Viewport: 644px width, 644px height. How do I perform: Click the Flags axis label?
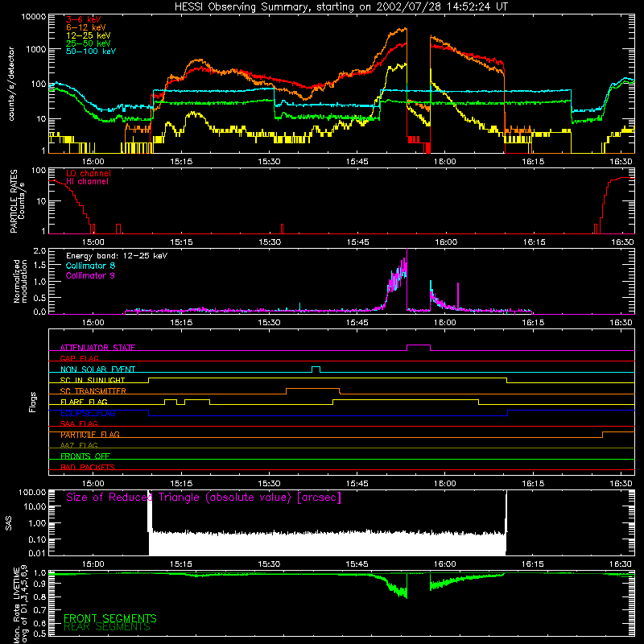(x=33, y=402)
